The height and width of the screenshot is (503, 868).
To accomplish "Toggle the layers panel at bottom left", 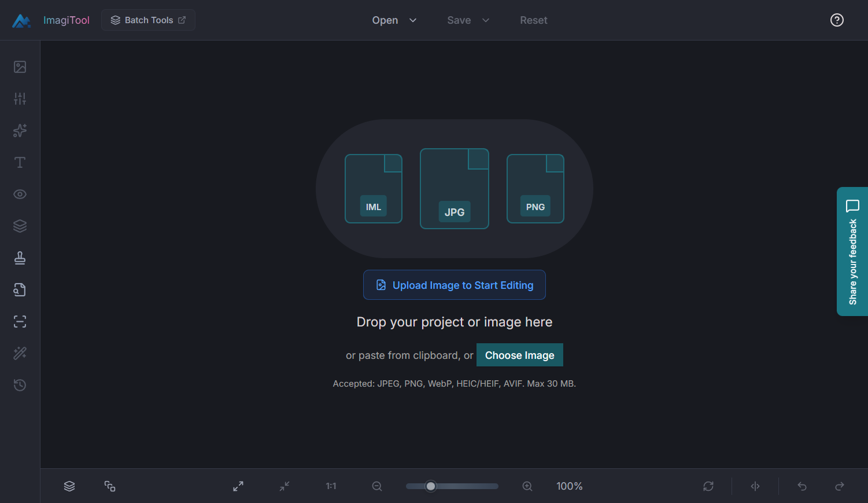I will (x=69, y=486).
